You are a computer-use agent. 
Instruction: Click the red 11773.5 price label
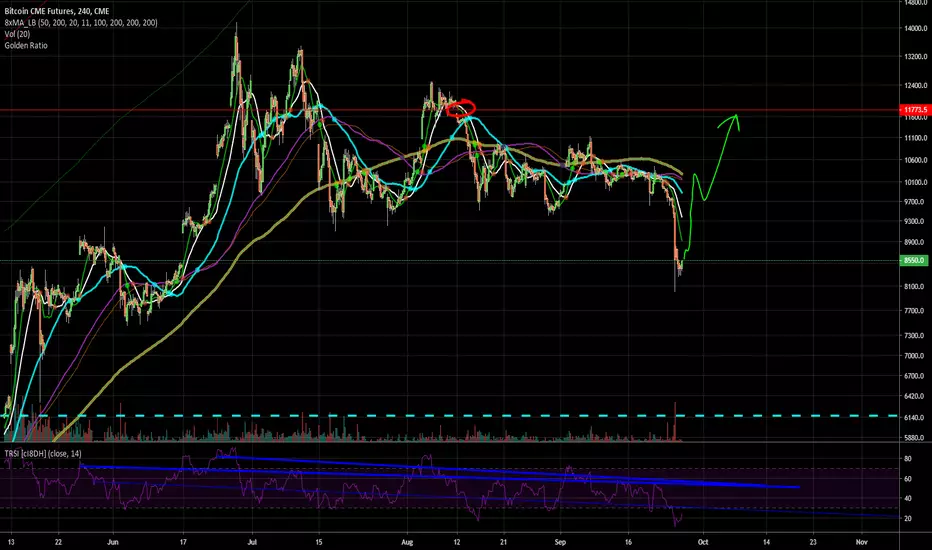[x=915, y=110]
